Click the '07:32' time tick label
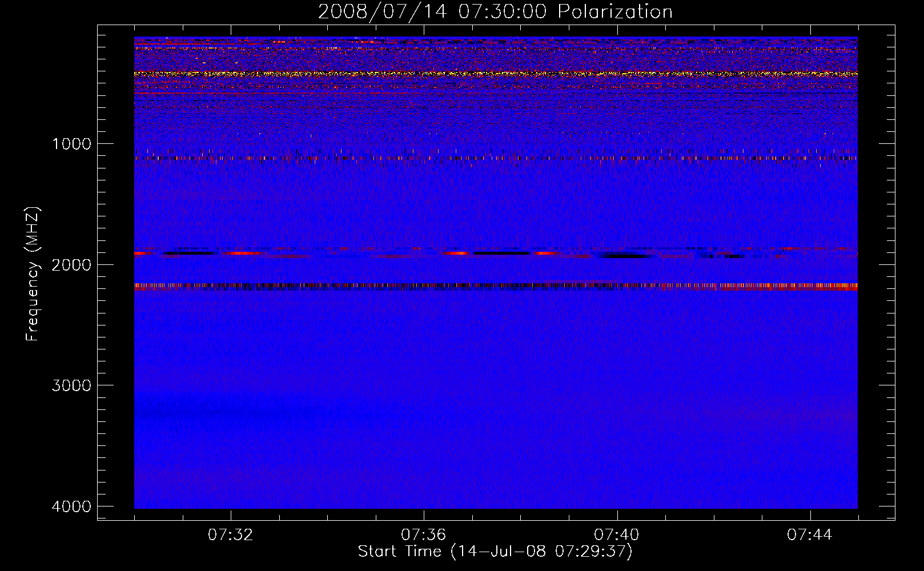Viewport: 924px width, 571px height. click(230, 535)
